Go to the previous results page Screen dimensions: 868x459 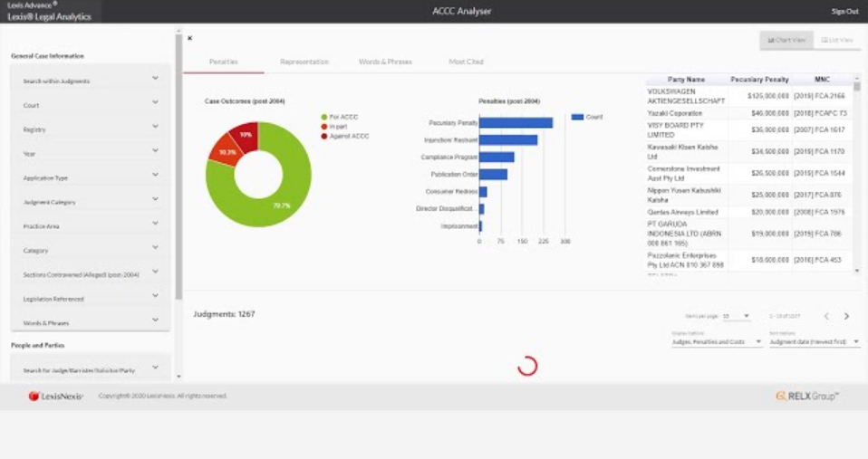point(826,316)
